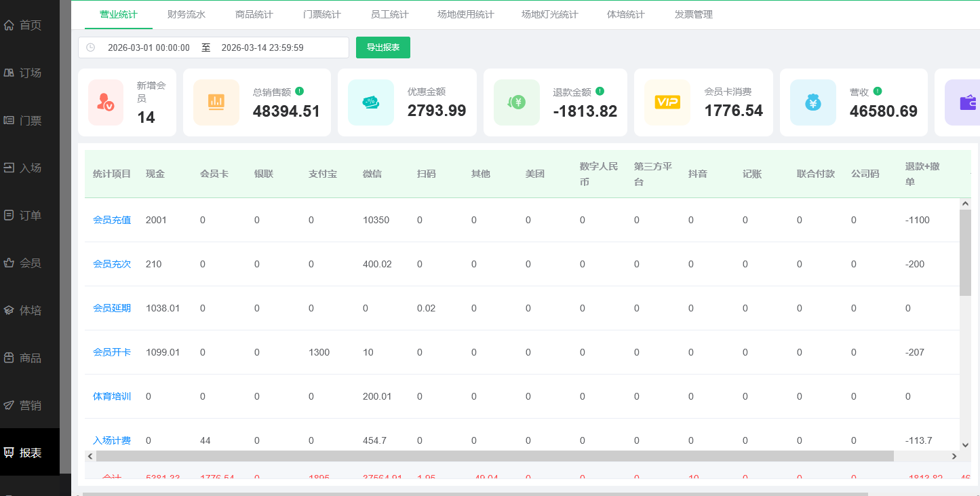The image size is (980, 496).
Task: Open the 会员充值 statistics link
Action: 111,219
